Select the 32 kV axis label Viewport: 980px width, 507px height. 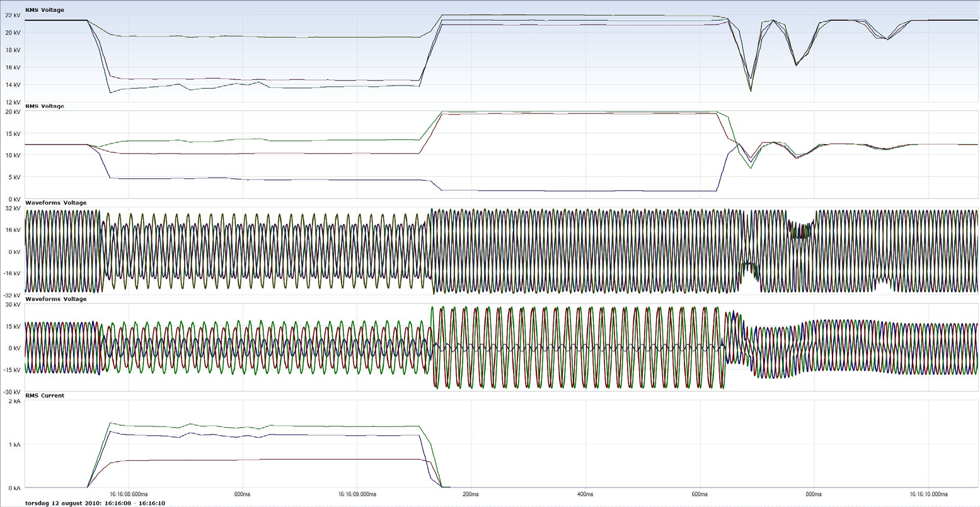pos(13,208)
